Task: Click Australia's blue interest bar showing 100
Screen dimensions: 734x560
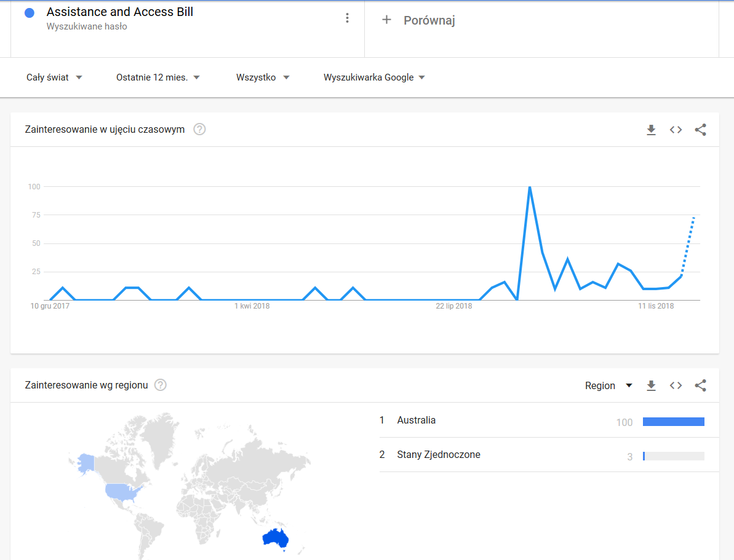Action: [673, 421]
